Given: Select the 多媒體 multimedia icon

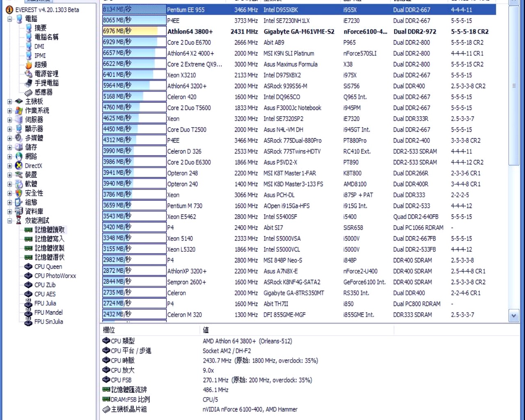Looking at the screenshot, I should [x=19, y=138].
